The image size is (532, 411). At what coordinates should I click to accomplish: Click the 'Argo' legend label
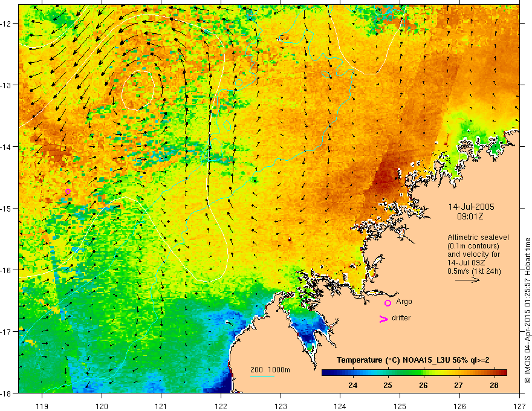pos(404,302)
